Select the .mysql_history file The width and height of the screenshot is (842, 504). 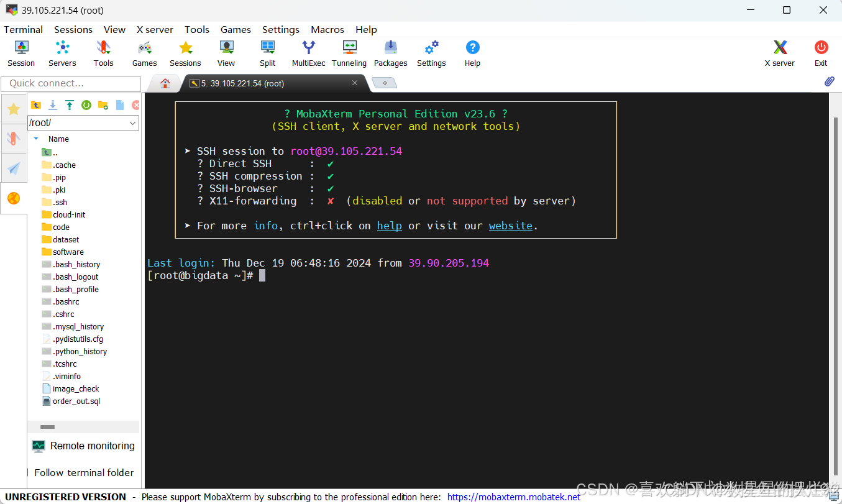(x=73, y=326)
